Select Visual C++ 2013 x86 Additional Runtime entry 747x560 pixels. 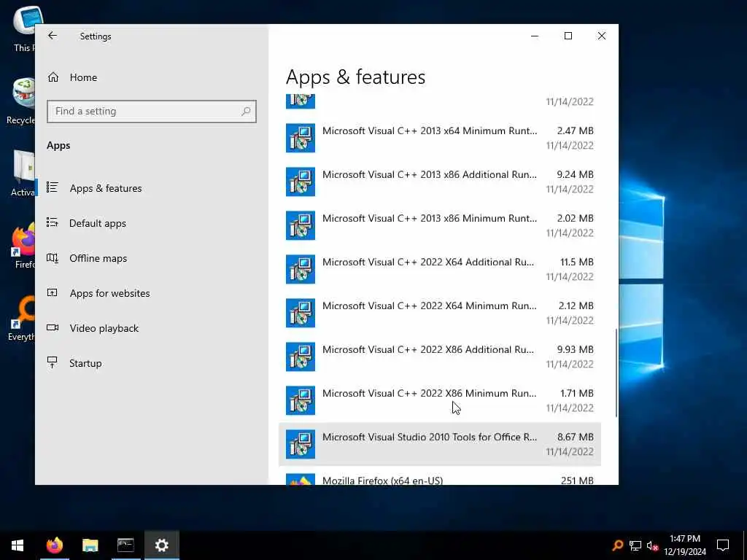(x=440, y=182)
